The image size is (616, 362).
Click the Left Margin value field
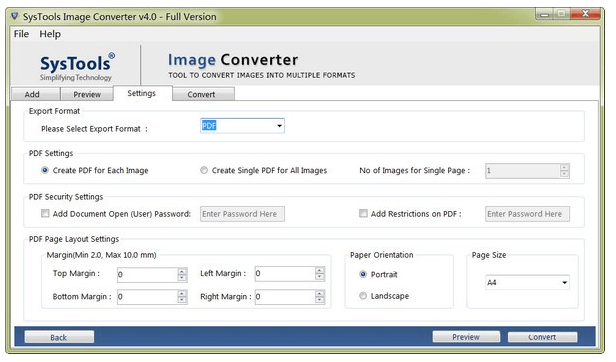point(285,274)
